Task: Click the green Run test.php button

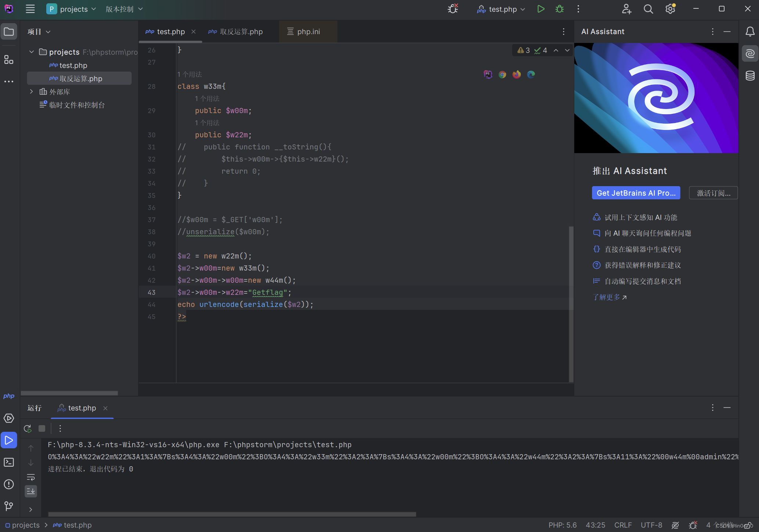Action: 541,9
